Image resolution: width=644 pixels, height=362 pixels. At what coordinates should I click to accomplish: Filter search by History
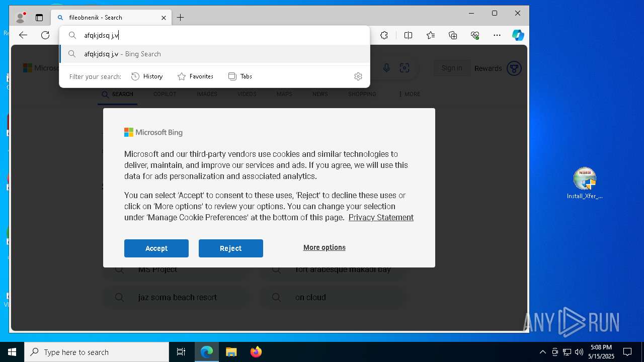pyautogui.click(x=147, y=76)
